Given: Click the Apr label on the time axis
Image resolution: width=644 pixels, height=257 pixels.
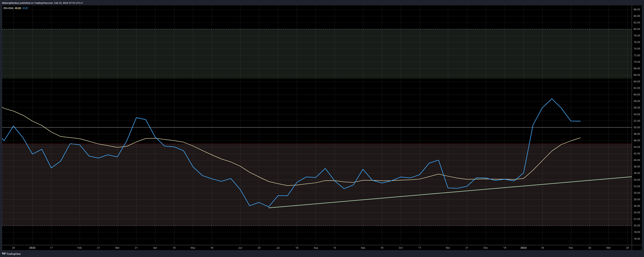Looking at the screenshot, I should point(155,248).
